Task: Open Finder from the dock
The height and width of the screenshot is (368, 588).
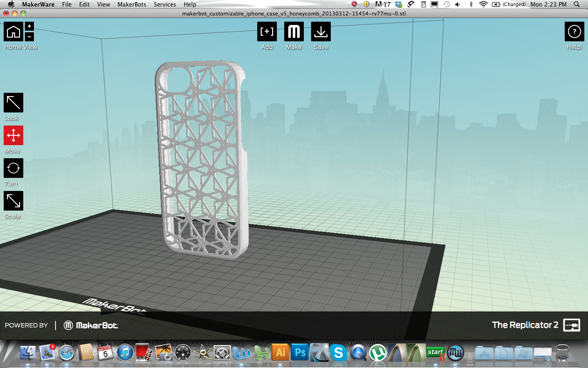Action: (x=28, y=352)
